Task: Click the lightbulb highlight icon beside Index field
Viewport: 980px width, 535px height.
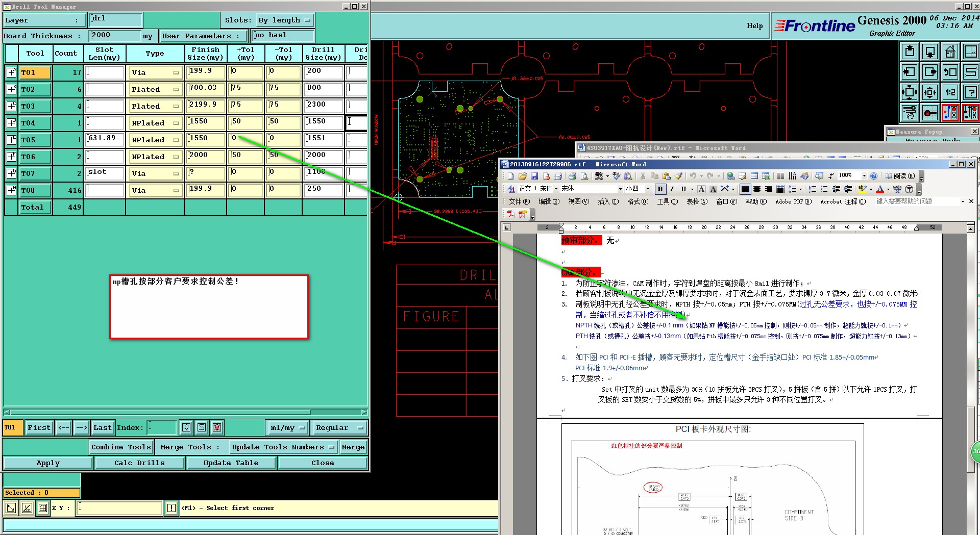Action: (186, 427)
